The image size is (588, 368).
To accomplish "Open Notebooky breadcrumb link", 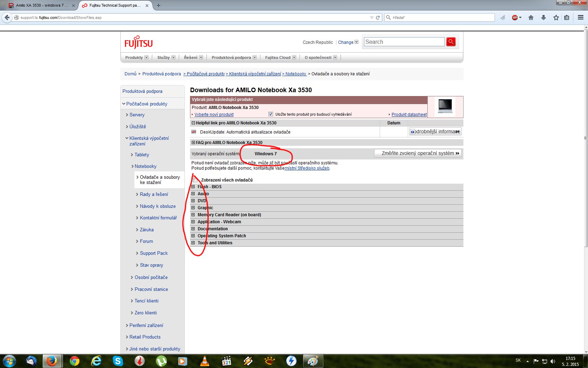I will [296, 74].
